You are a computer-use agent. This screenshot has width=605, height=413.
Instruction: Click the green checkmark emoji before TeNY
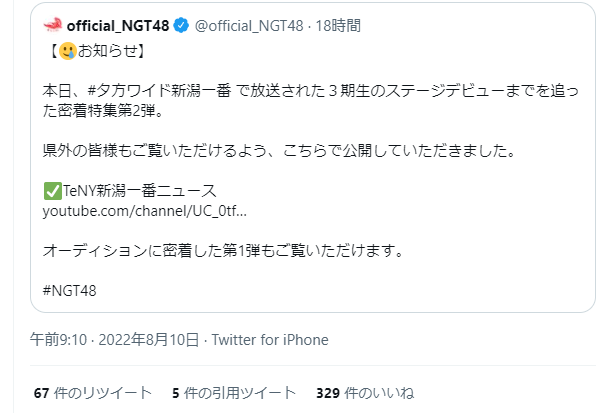pos(52,191)
